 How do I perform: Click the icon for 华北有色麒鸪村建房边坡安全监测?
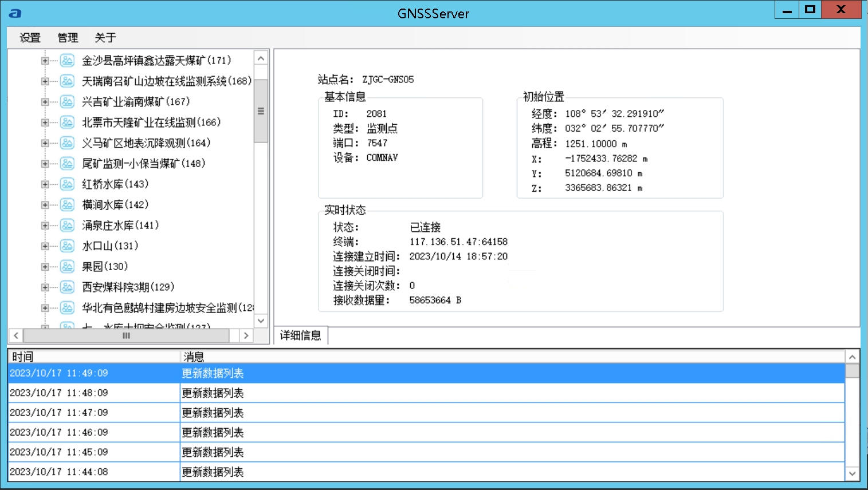67,307
